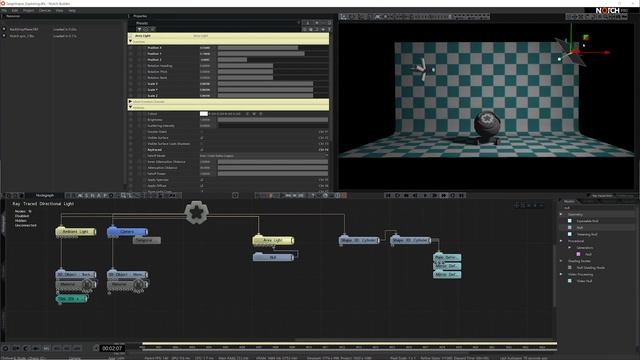Select the left 3D Object node
Screen dimensions: 640x360
pyautogui.click(x=76, y=275)
